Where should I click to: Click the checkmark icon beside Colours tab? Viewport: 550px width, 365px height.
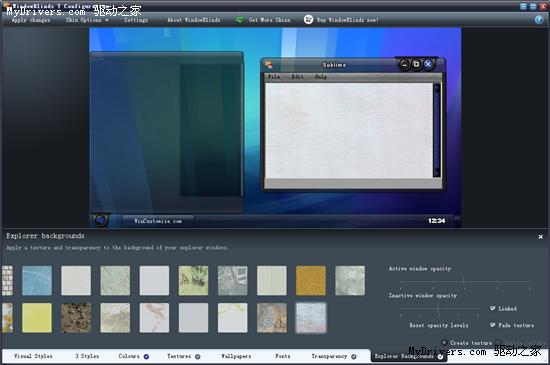(146, 357)
